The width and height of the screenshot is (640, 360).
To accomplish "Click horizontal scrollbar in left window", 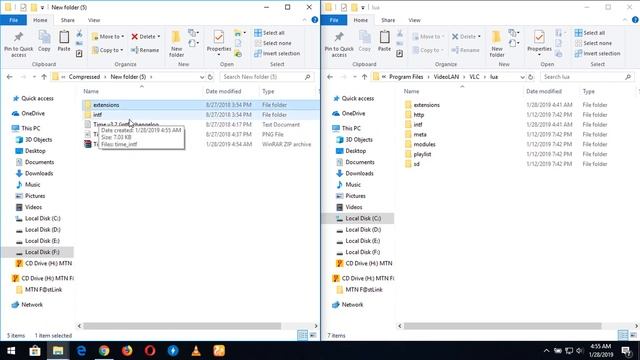I will coord(182,326).
